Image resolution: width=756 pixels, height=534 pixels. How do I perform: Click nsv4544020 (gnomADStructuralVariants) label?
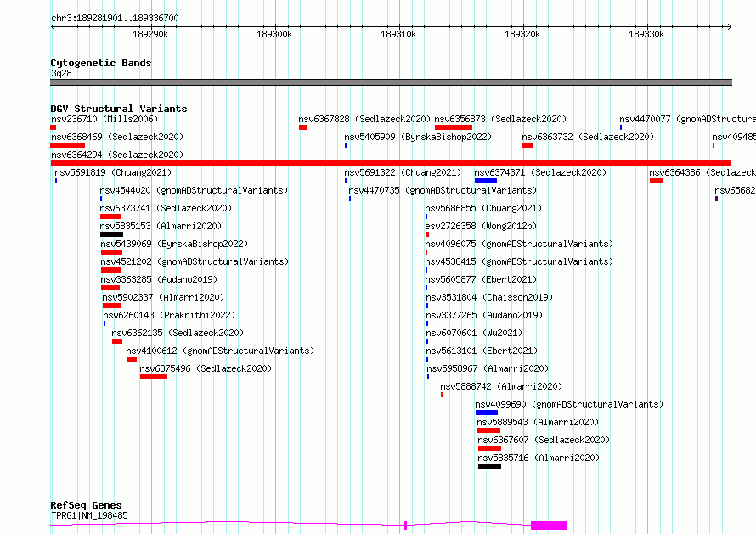[194, 190]
